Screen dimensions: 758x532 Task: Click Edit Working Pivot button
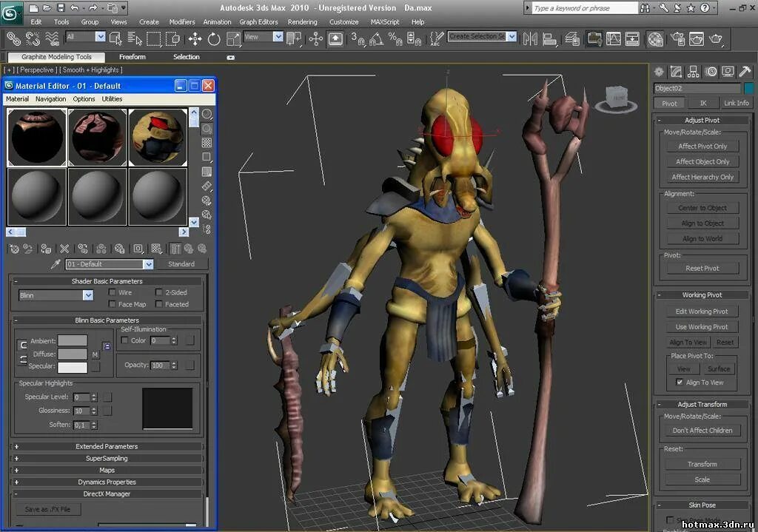tap(702, 312)
